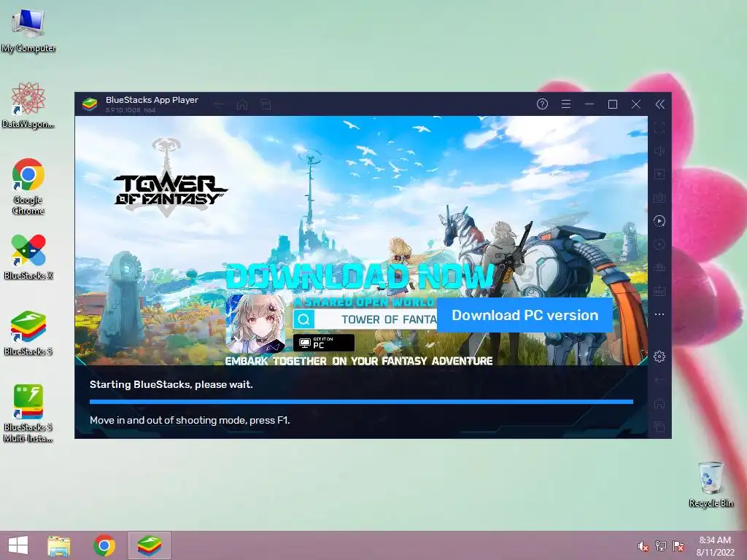The image size is (747, 560).
Task: Click title bar home icon
Action: tap(242, 104)
